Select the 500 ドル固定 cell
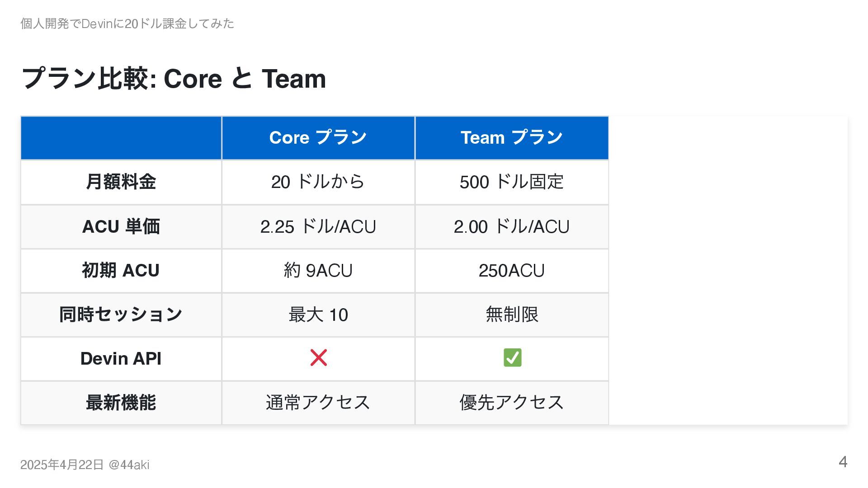 [x=512, y=182]
